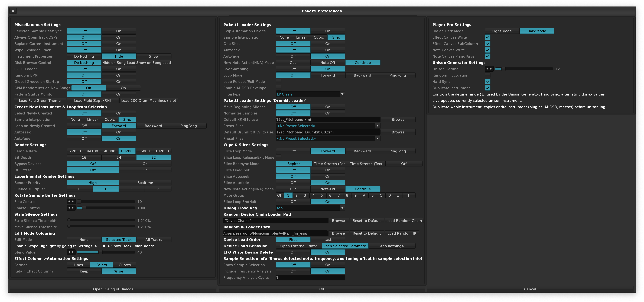Open the FilterType LP Clean dropdown
The image size is (644, 302).
(x=310, y=94)
